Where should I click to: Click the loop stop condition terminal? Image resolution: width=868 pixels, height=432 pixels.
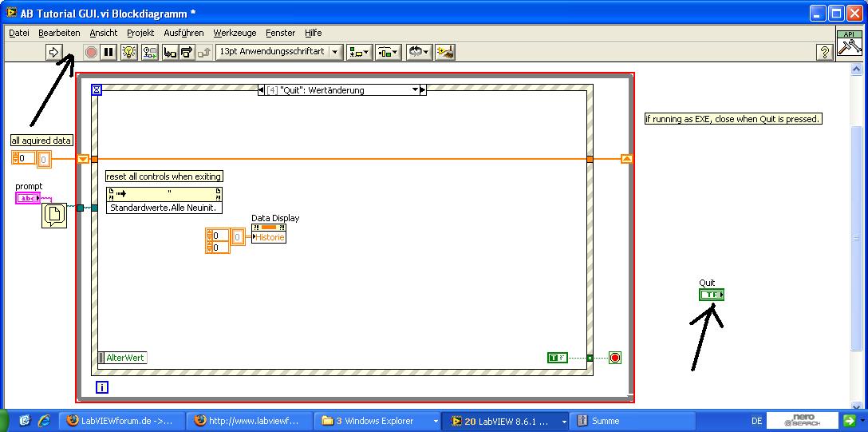pos(614,358)
